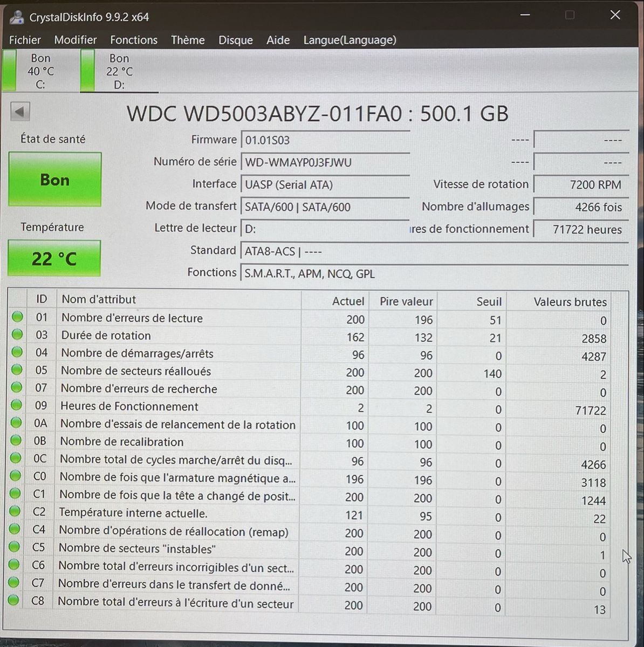Click the Fonctions field S.M.A.R.T., APM, NCQ, GPL

(x=434, y=273)
